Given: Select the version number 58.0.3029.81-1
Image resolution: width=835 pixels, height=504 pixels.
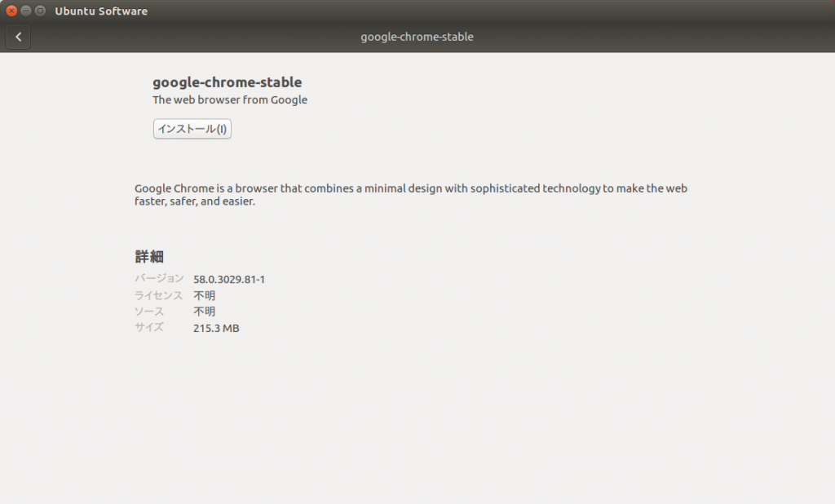Looking at the screenshot, I should click(x=229, y=279).
